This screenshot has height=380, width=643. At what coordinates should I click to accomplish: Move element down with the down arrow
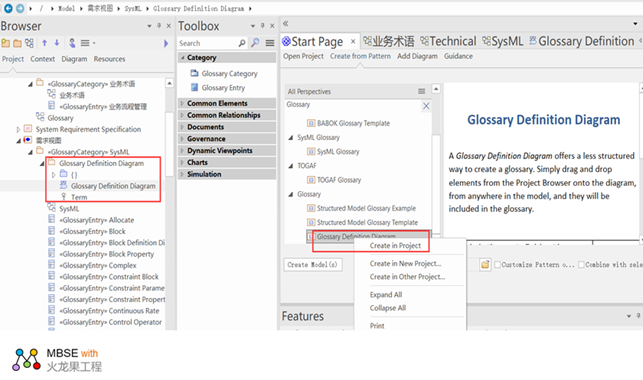[57, 43]
